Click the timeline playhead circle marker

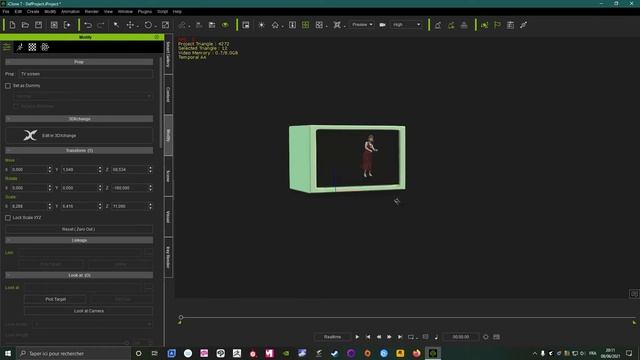pos(180,317)
